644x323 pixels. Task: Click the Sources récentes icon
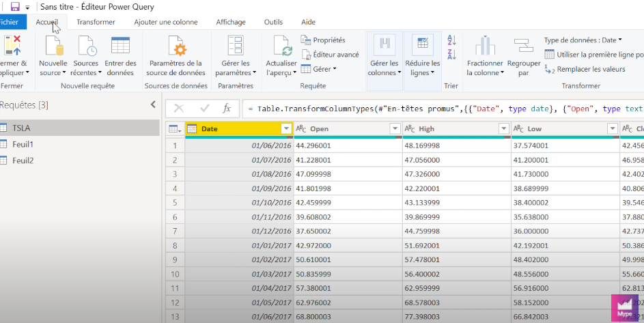coord(87,45)
